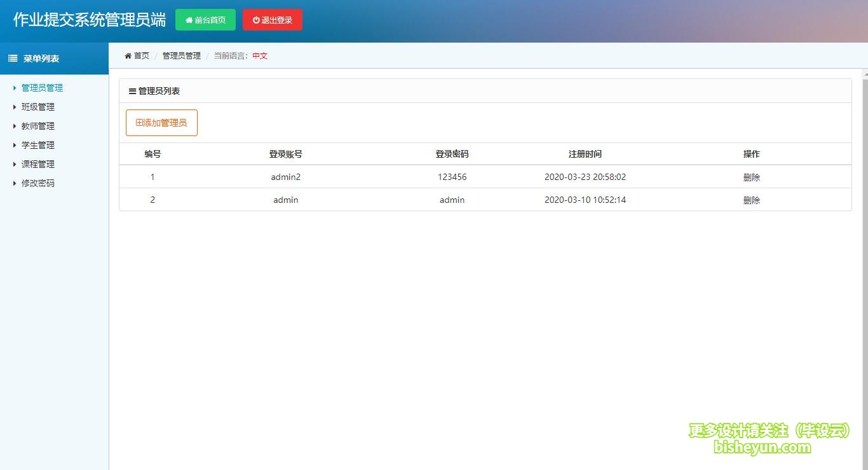Open 学生管理 in the sidebar menu
The image size is (868, 470).
click(38, 145)
